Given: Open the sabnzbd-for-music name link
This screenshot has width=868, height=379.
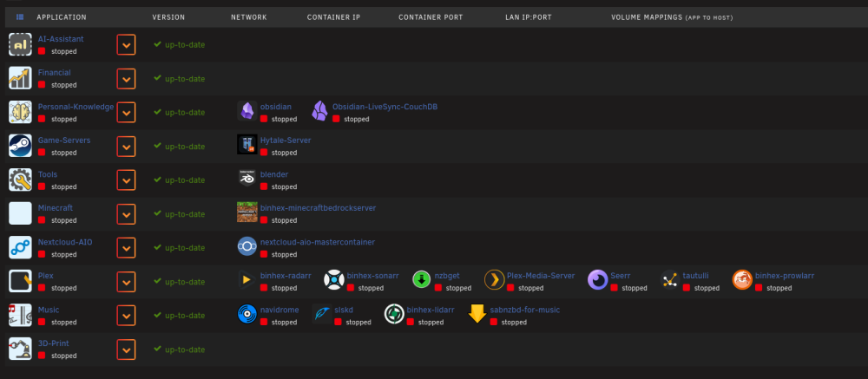Looking at the screenshot, I should click(x=525, y=310).
